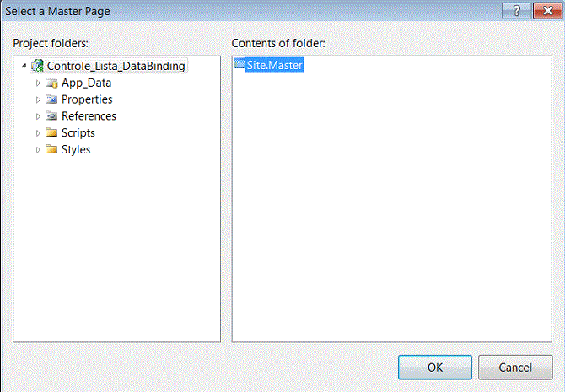565x392 pixels.
Task: Dismiss dialog with Cancel button
Action: click(x=515, y=368)
